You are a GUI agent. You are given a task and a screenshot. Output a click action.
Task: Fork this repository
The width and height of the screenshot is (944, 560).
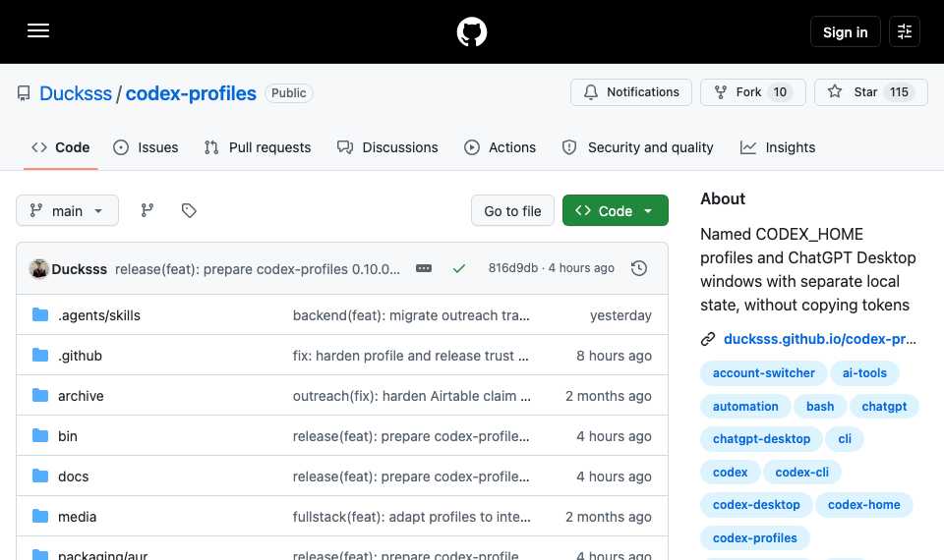point(752,92)
